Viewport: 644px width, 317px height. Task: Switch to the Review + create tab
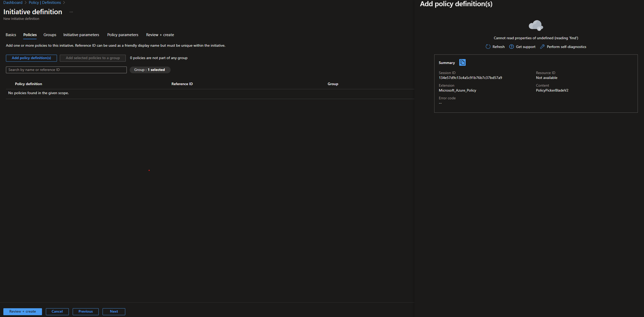click(160, 35)
